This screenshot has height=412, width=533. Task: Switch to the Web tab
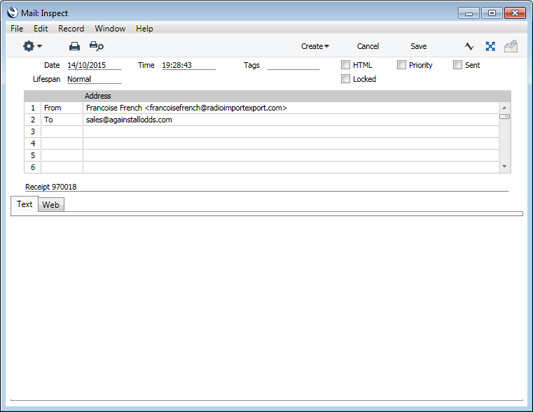point(51,205)
